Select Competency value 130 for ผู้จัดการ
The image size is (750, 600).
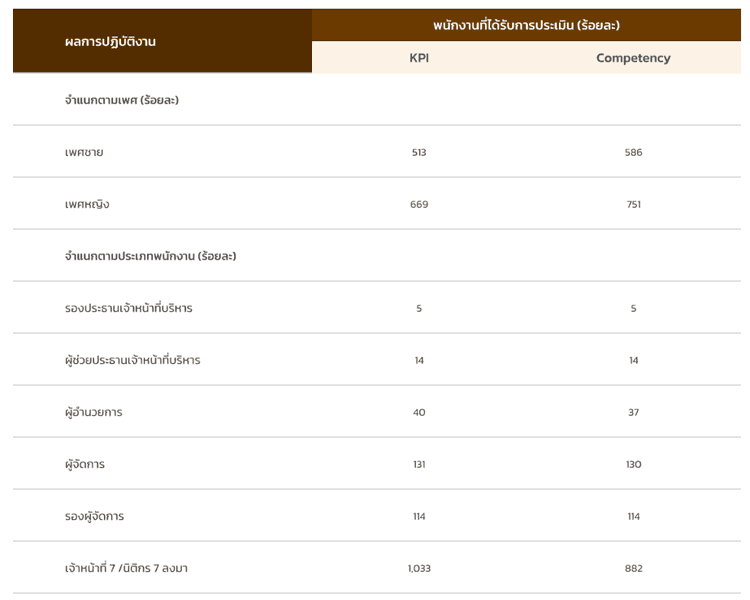click(633, 465)
